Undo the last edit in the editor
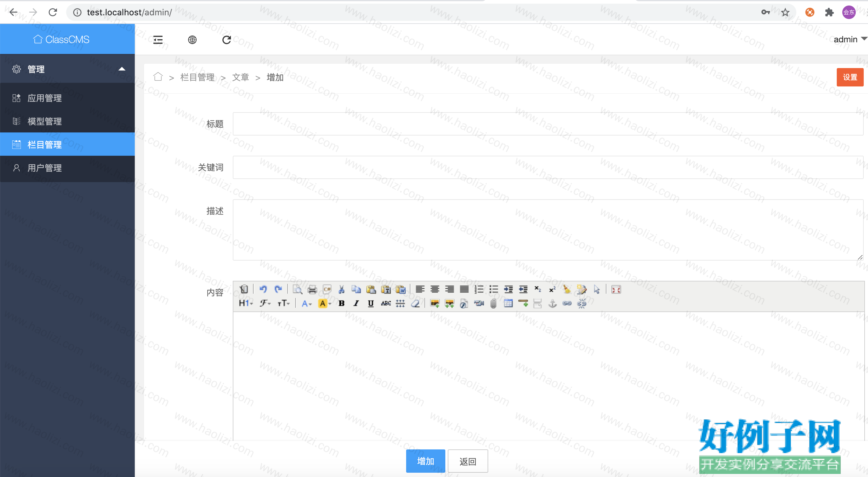 (263, 289)
